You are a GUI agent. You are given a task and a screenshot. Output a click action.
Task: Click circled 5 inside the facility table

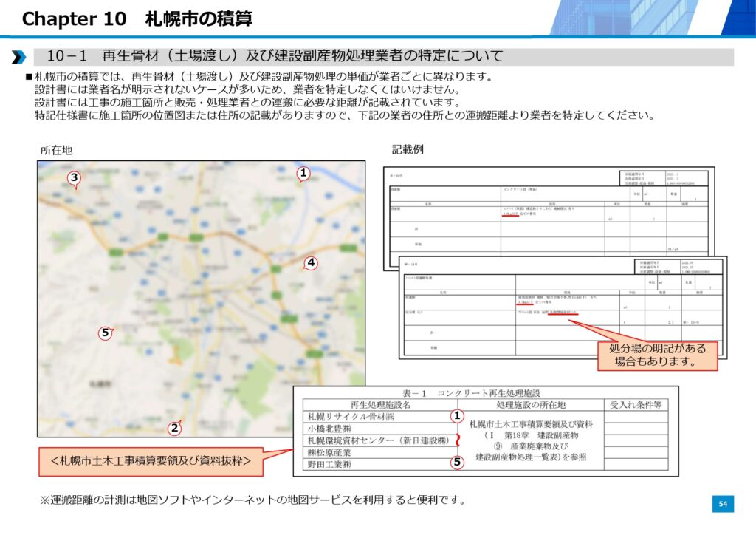click(457, 463)
